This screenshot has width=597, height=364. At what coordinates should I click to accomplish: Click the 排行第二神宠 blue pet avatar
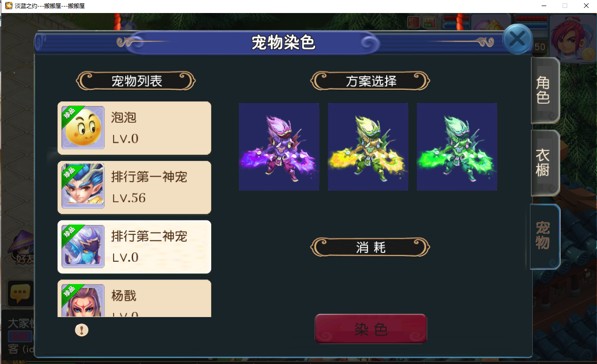tap(83, 247)
